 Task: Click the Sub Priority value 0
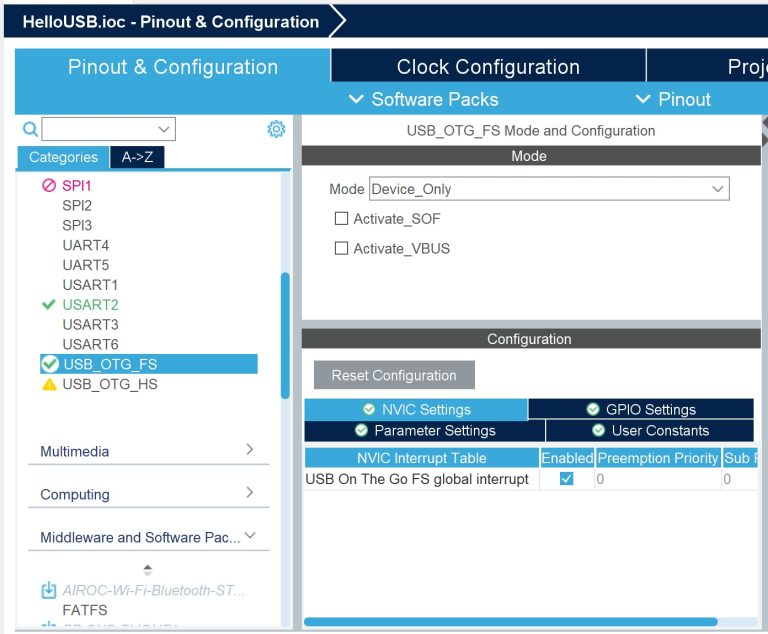coord(740,479)
